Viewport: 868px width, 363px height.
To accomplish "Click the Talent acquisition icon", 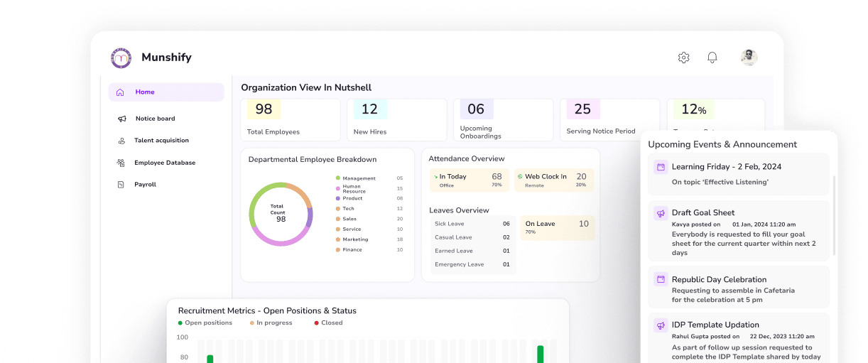I will [x=121, y=141].
